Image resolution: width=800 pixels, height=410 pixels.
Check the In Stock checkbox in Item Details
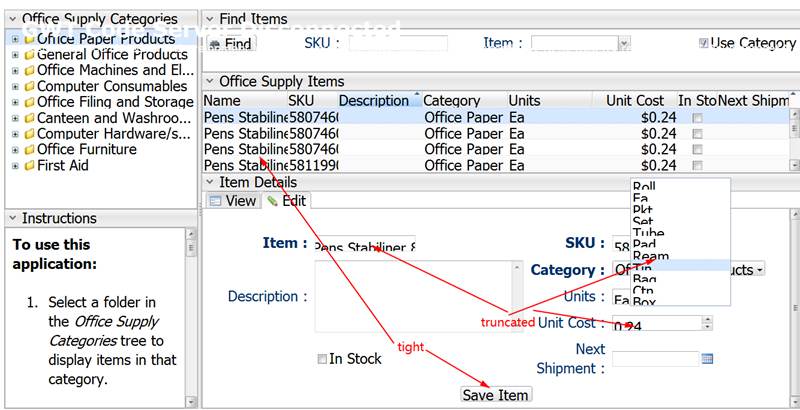[x=322, y=359]
